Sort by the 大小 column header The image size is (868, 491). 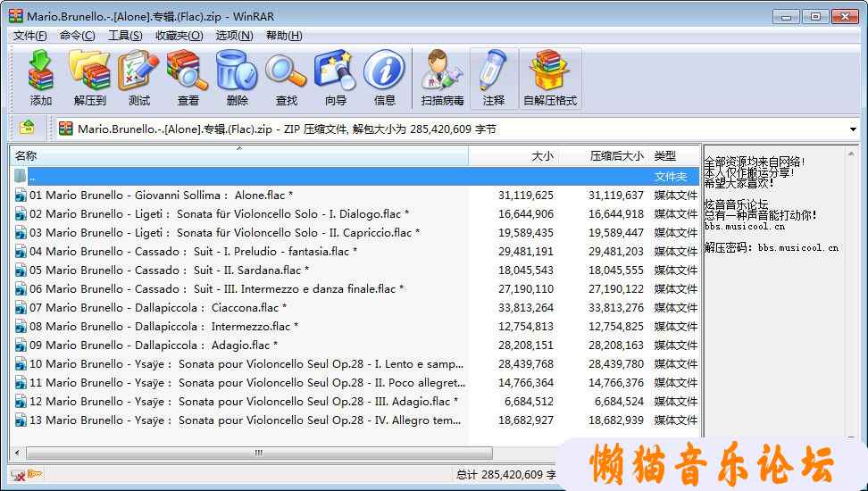click(x=513, y=155)
